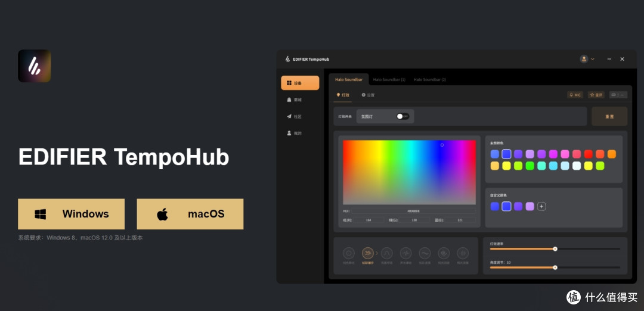Select the 灯效 lighting sub-tab
The width and height of the screenshot is (644, 311).
pyautogui.click(x=343, y=95)
